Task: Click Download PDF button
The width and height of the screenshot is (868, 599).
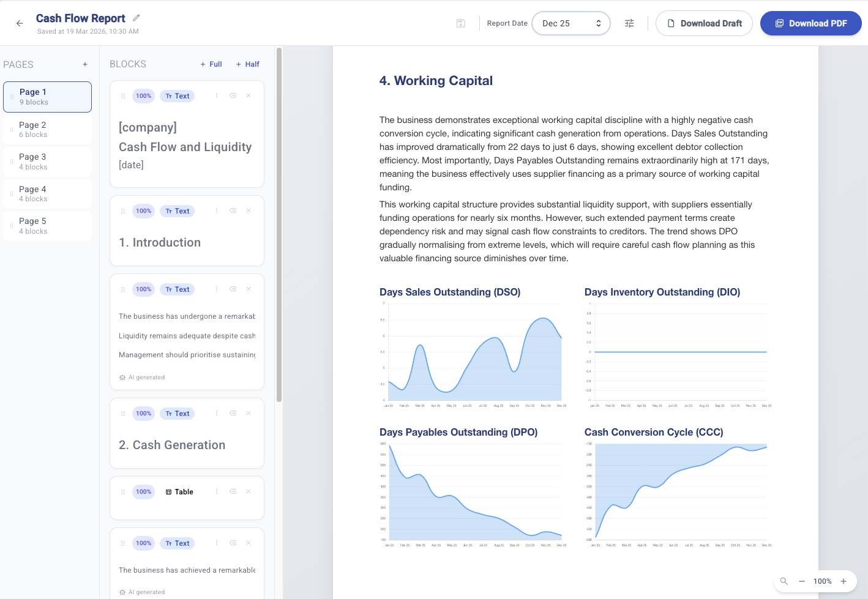Action: (x=811, y=23)
